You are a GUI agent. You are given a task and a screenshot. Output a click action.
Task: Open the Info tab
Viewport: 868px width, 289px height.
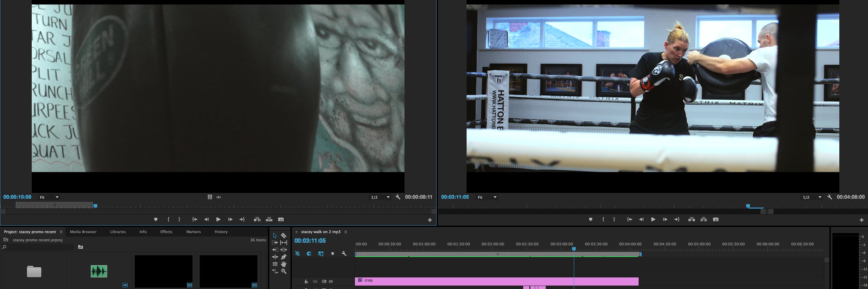pos(143,232)
